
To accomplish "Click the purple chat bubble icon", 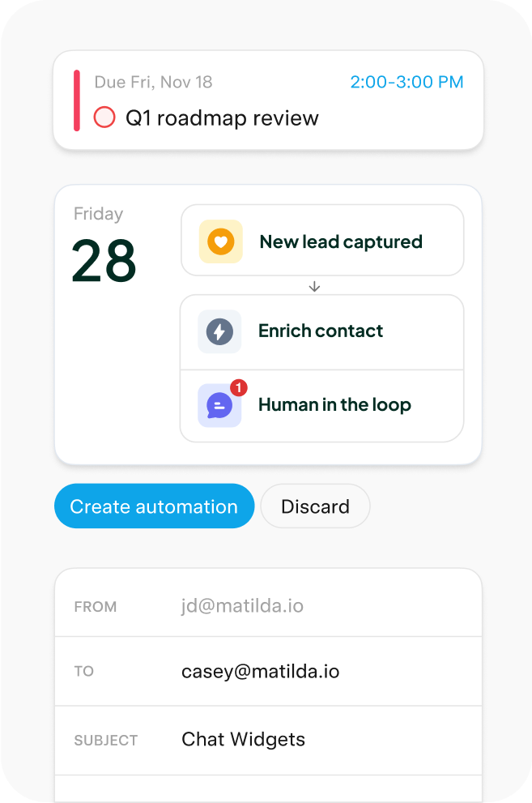I will click(219, 405).
